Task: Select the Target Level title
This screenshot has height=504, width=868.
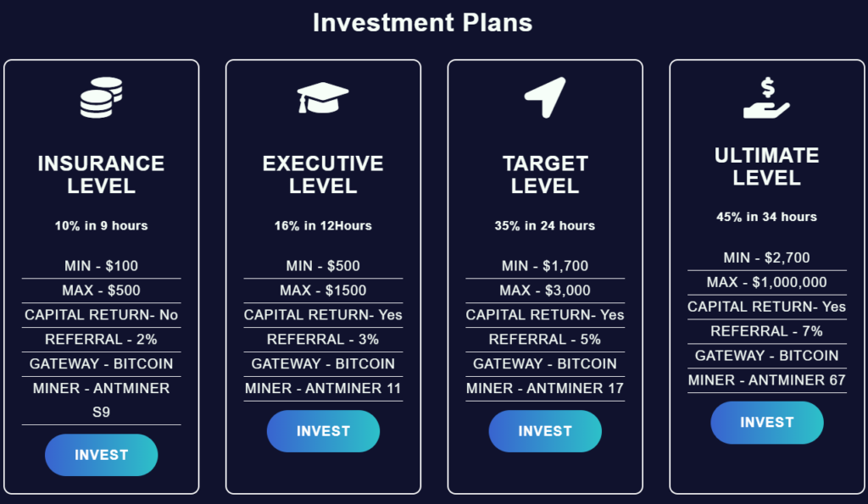Action: [x=545, y=174]
